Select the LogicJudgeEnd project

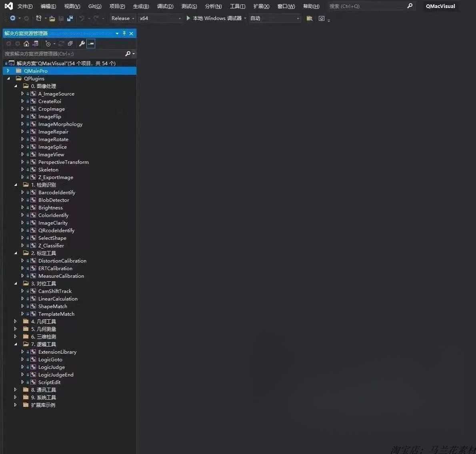point(56,374)
